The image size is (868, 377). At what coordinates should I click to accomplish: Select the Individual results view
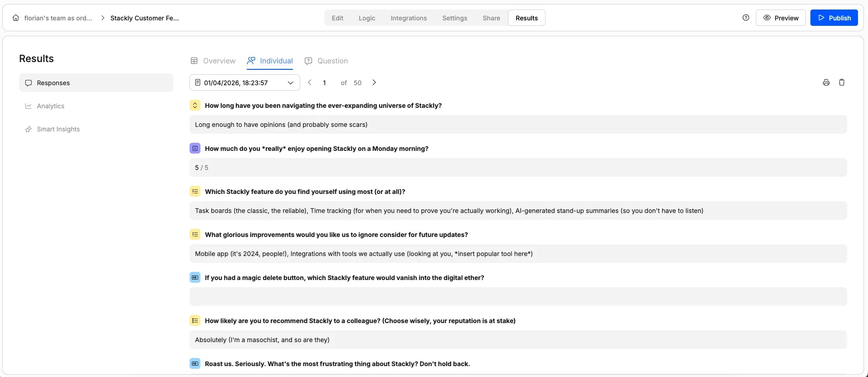[270, 61]
